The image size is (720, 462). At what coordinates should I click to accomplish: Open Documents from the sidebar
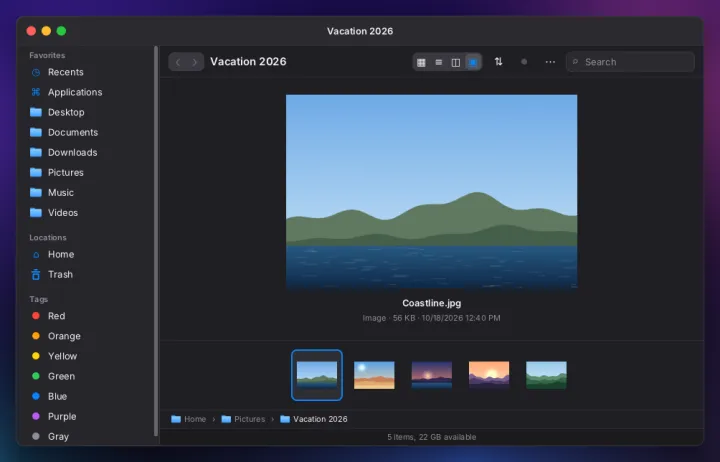87,132
